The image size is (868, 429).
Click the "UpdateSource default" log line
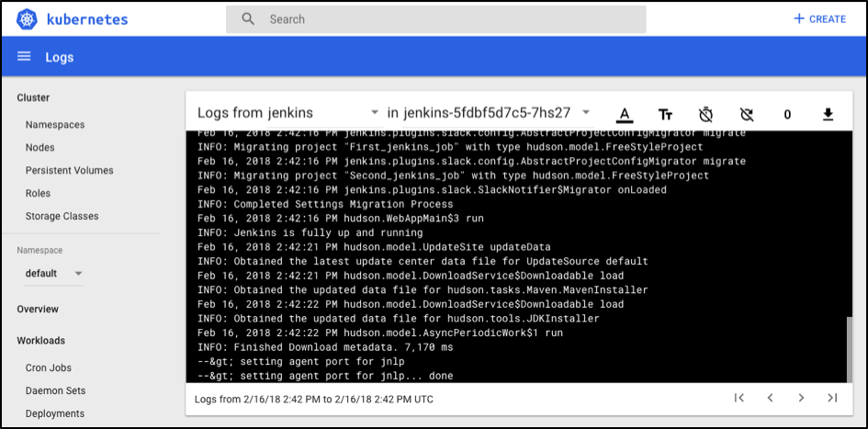(423, 261)
